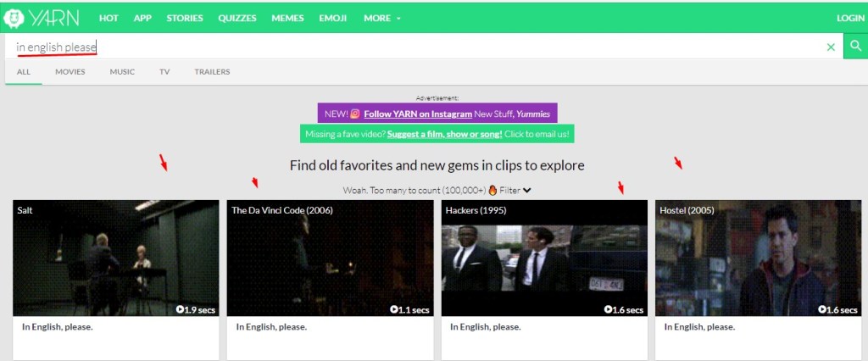Image resolution: width=868 pixels, height=361 pixels.
Task: Switch to the MUSIC tab
Action: (122, 72)
